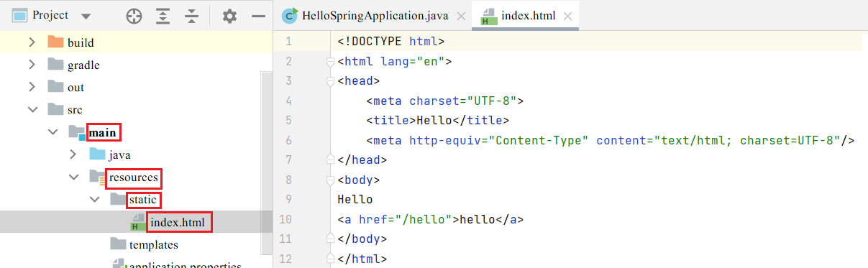
Task: Open Project panel settings gear
Action: pos(229,16)
